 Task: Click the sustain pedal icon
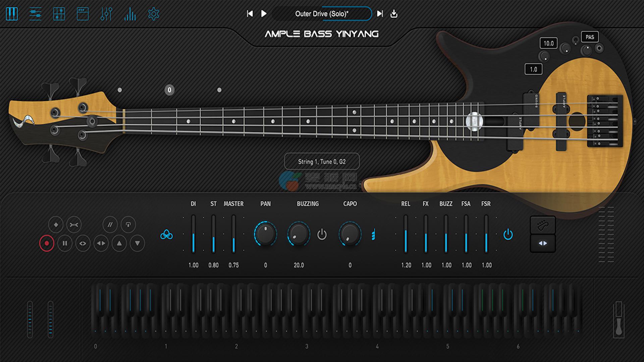pyautogui.click(x=619, y=319)
